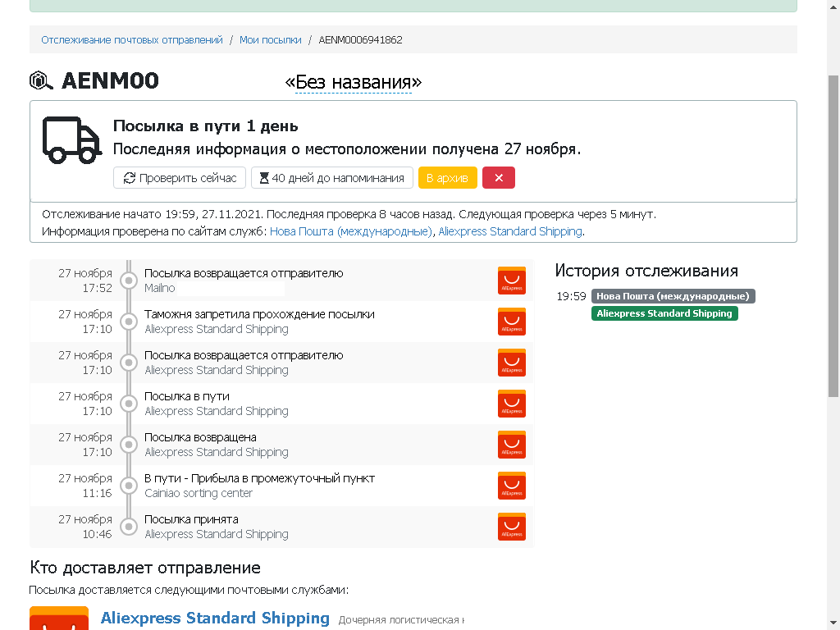Select green Aliexpress Standard Shipping history badge
Viewport: 840px width, 630px height.
pyautogui.click(x=664, y=313)
